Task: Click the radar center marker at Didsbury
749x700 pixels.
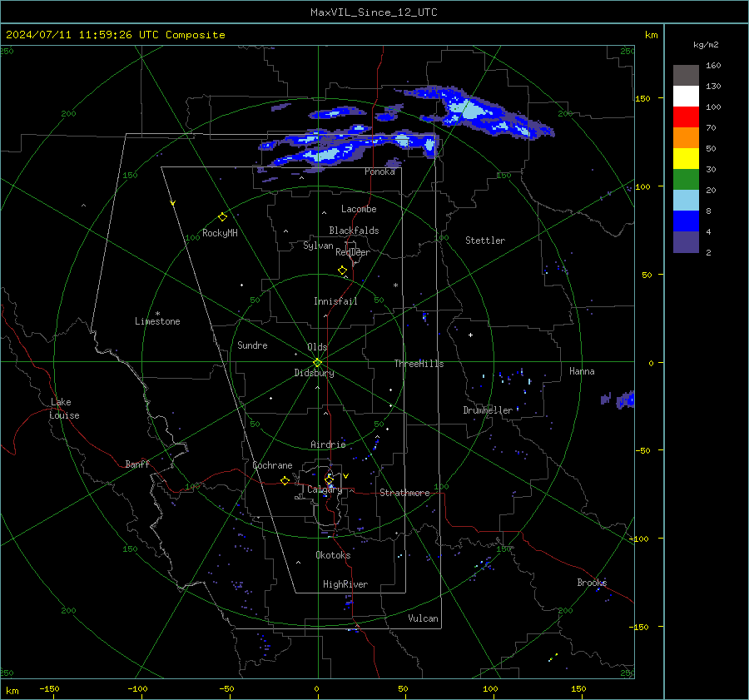Action: tap(318, 363)
